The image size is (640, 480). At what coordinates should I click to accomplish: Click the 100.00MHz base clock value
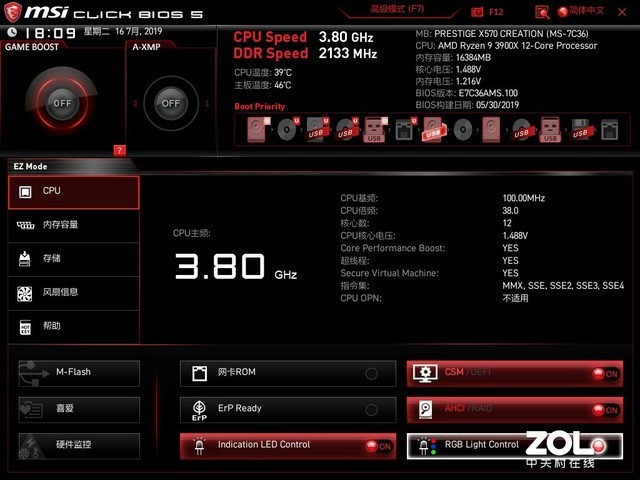click(x=524, y=198)
